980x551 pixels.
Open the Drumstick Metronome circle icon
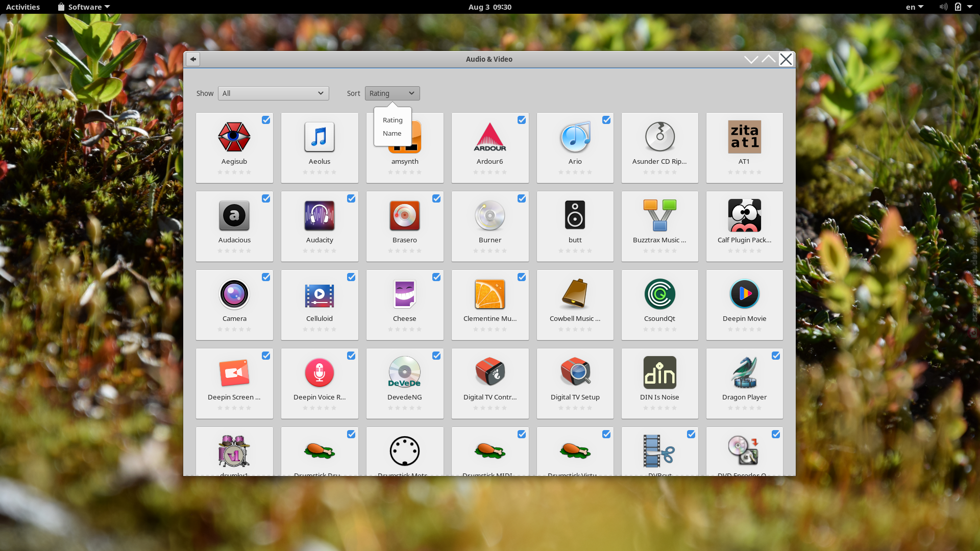tap(405, 451)
